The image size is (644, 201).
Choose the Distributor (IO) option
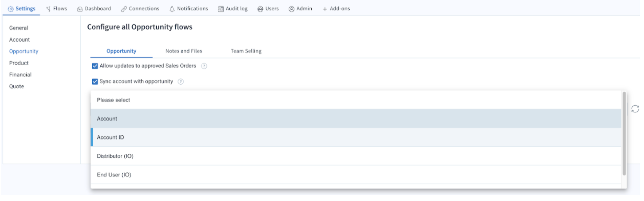tap(356, 156)
